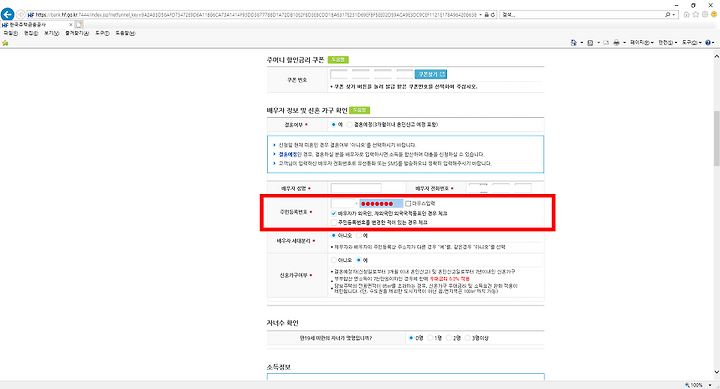Open favorites with the star icon
Screen dimensions: 720x389
[696, 15]
